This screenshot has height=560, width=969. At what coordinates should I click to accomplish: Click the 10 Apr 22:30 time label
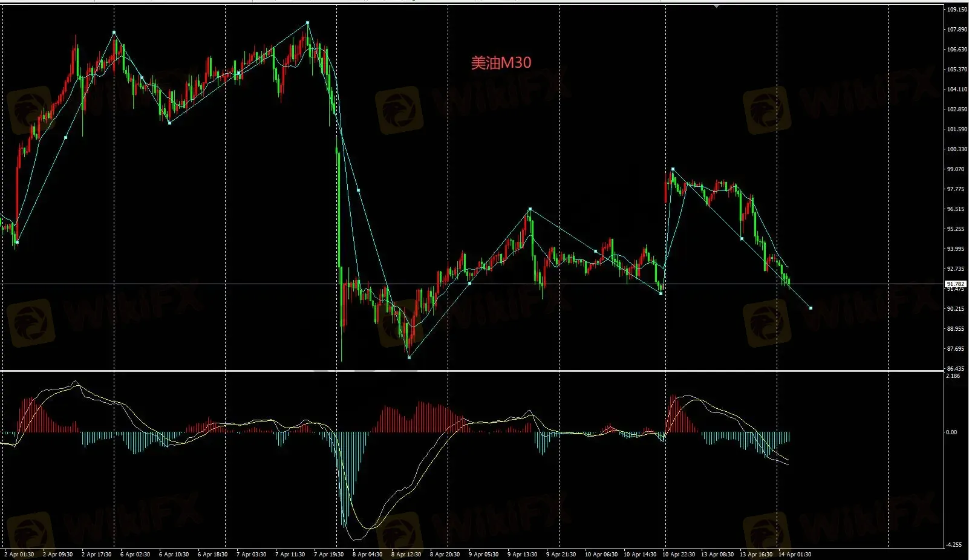(x=679, y=555)
